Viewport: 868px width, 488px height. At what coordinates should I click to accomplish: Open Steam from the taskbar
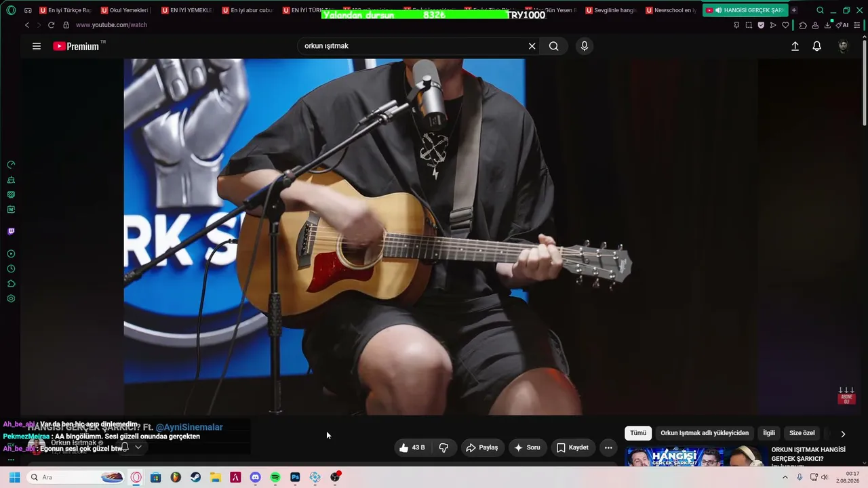point(195,477)
